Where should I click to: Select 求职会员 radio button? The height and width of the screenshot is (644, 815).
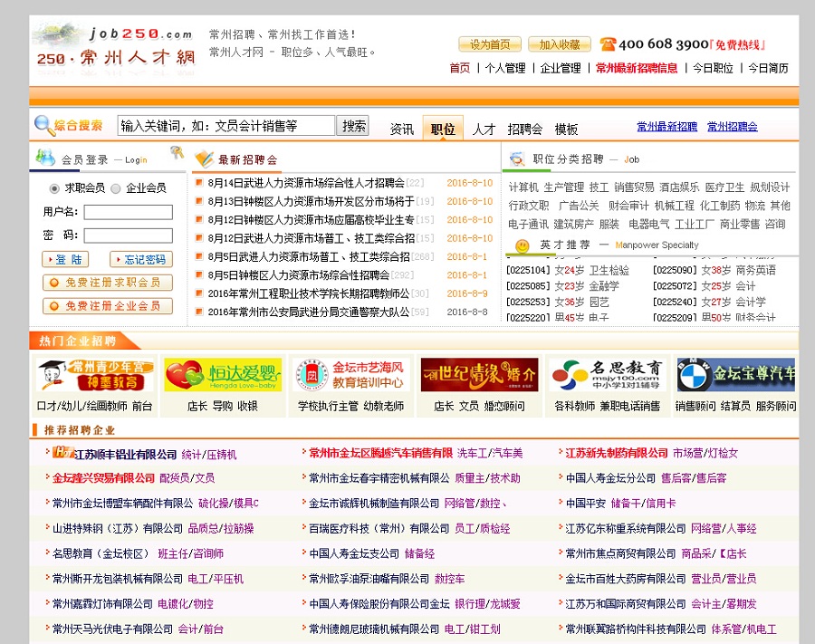coord(54,188)
